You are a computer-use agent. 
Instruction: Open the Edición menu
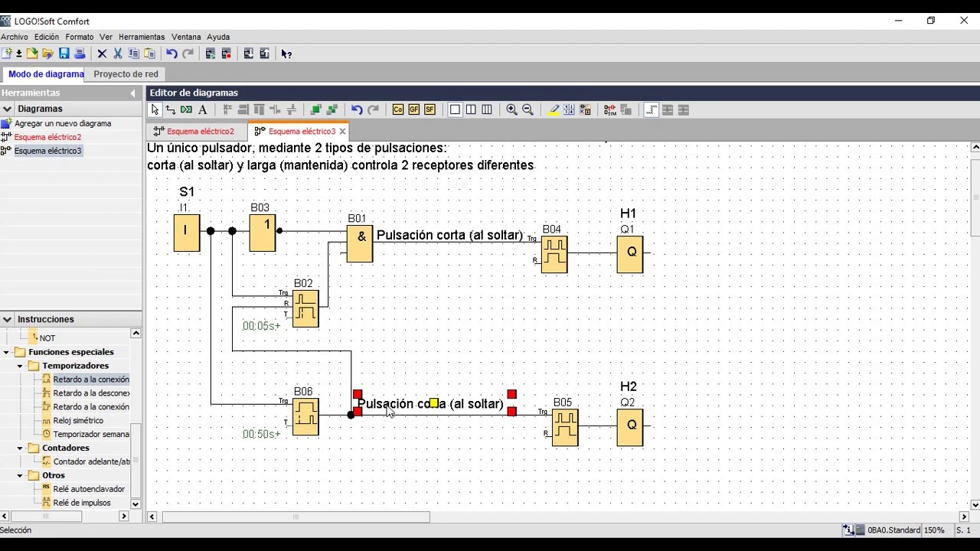click(47, 37)
